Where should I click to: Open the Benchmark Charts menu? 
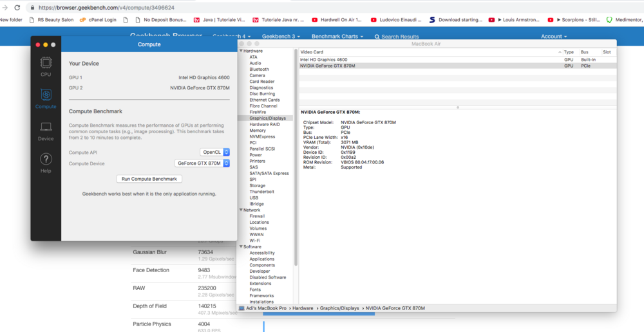click(337, 37)
